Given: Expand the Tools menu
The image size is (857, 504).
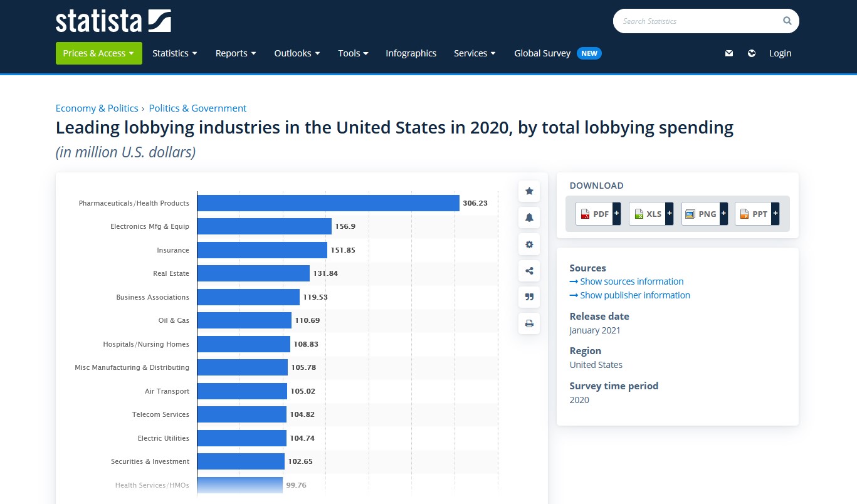Looking at the screenshot, I should [353, 53].
